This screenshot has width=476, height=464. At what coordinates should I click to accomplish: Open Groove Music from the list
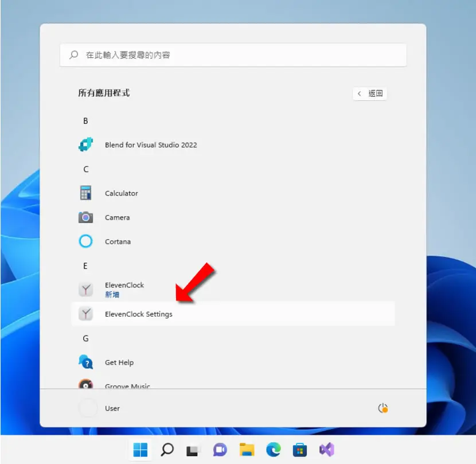pyautogui.click(x=233, y=384)
